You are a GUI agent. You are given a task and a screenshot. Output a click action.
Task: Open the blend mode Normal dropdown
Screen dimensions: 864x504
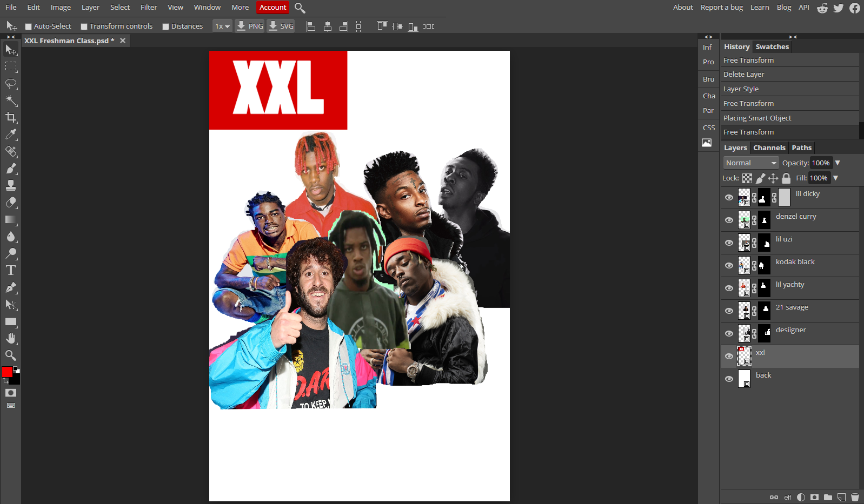click(x=751, y=163)
